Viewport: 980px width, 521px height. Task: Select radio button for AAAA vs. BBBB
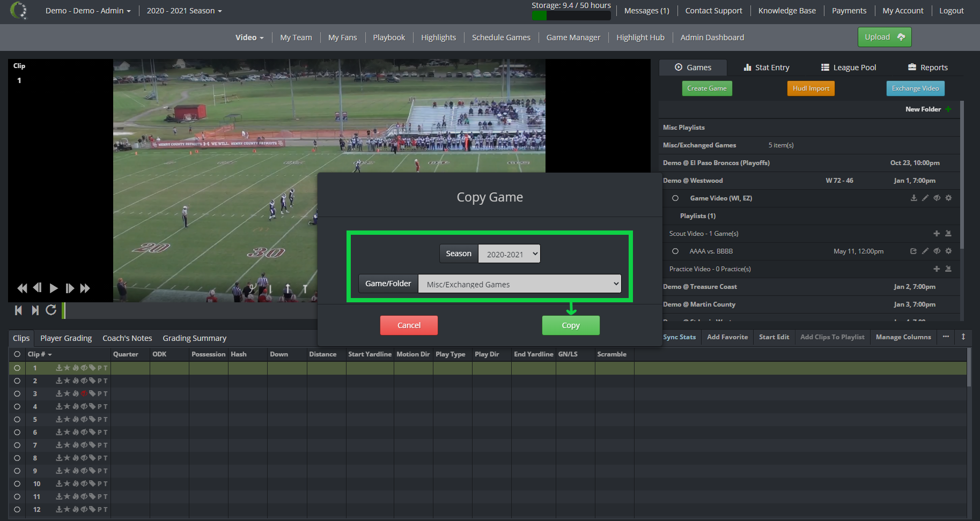point(675,251)
